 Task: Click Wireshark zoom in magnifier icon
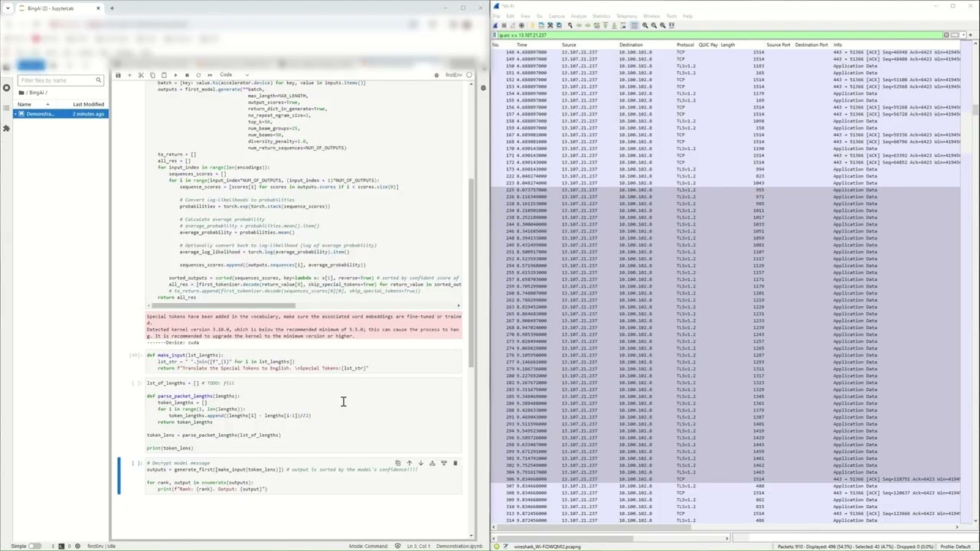tap(645, 25)
